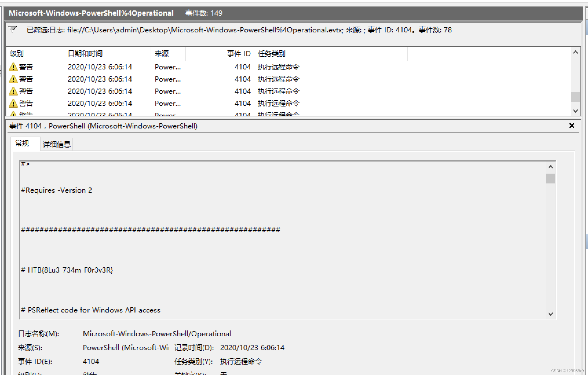Viewport: 588px width, 375px height.
Task: Click the event 4104 preview pane title
Action: (103, 126)
